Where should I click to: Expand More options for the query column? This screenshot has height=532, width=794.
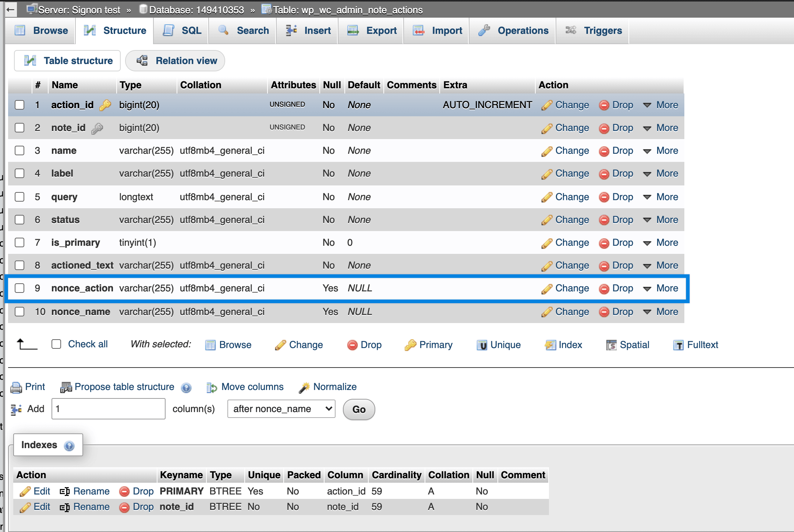click(667, 197)
